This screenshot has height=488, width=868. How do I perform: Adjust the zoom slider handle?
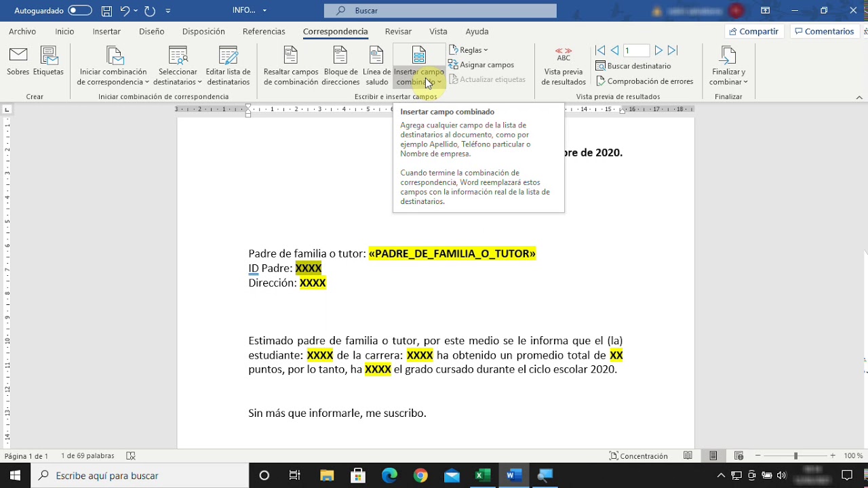click(796, 456)
